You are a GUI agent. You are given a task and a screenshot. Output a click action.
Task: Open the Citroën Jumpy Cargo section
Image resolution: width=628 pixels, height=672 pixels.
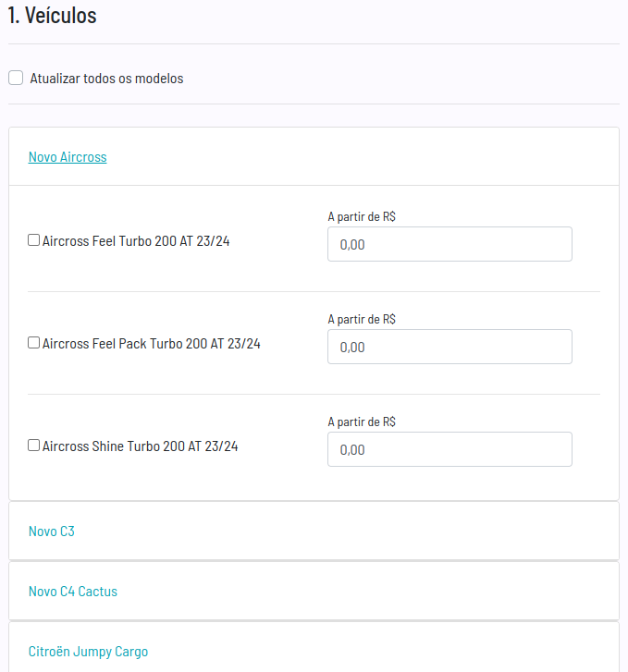point(88,651)
